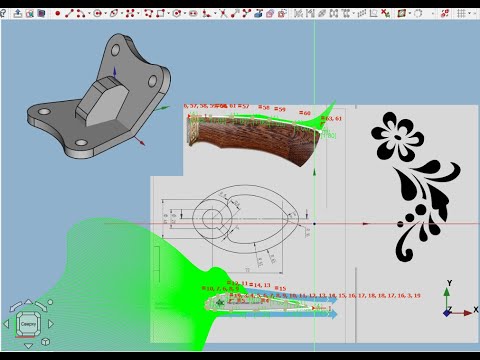Image resolution: width=480 pixels, height=360 pixels.
Task: Open the circle tool dropdown arrow
Action: (105, 14)
